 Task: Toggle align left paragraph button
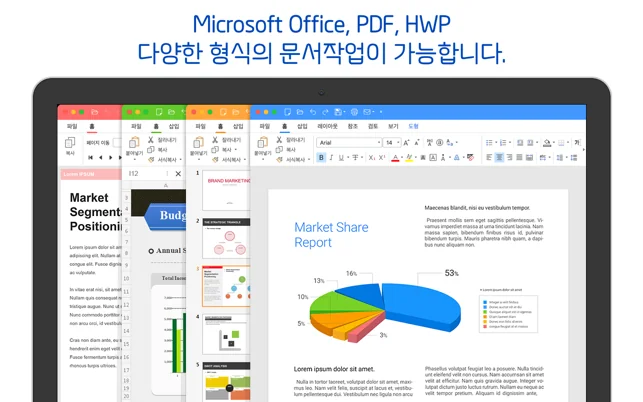coord(489,158)
